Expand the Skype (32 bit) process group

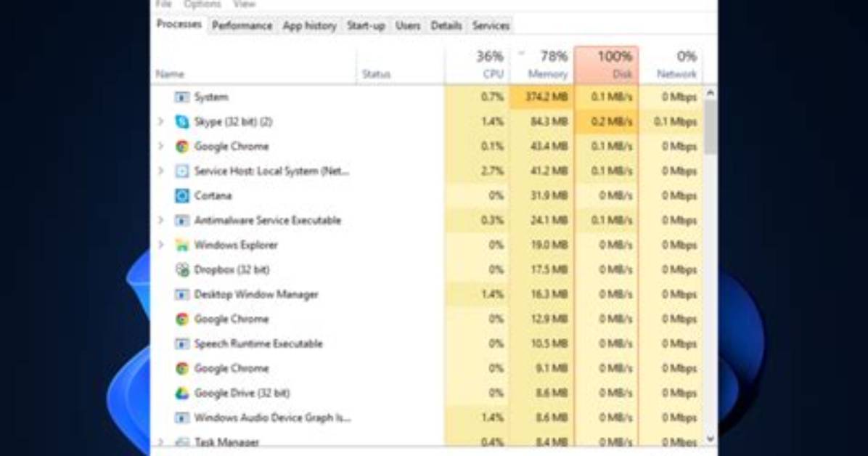click(161, 121)
